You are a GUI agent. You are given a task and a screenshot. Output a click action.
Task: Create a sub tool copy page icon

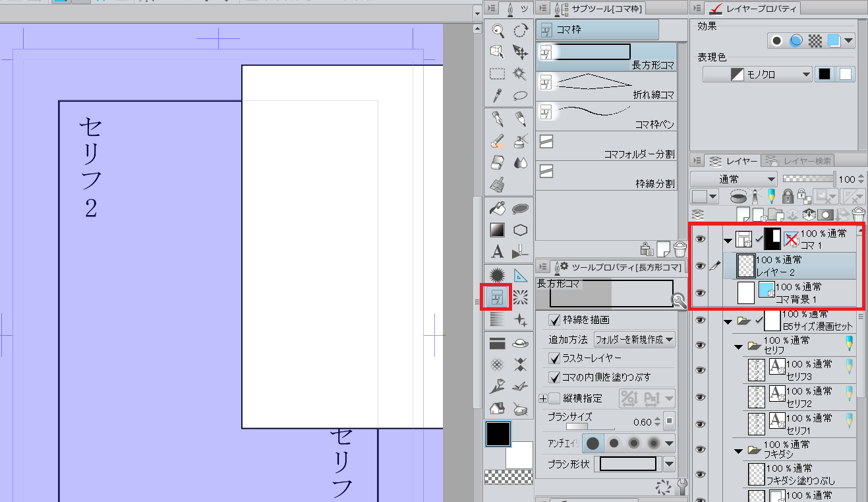pos(664,249)
